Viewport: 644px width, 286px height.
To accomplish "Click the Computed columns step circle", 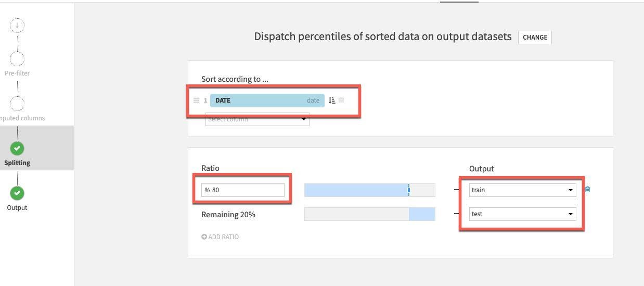I will click(x=17, y=104).
